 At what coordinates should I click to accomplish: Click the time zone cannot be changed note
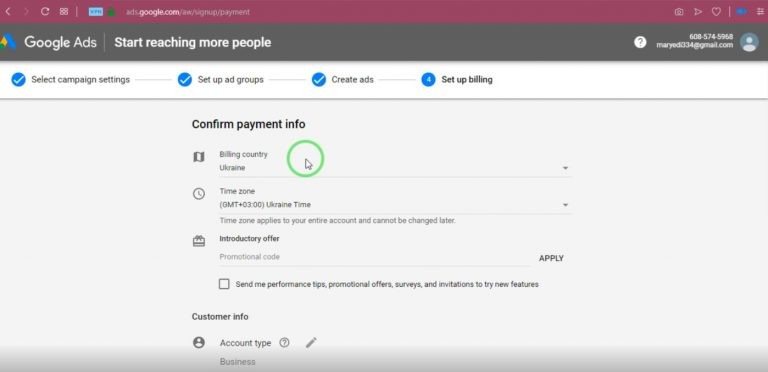(337, 221)
